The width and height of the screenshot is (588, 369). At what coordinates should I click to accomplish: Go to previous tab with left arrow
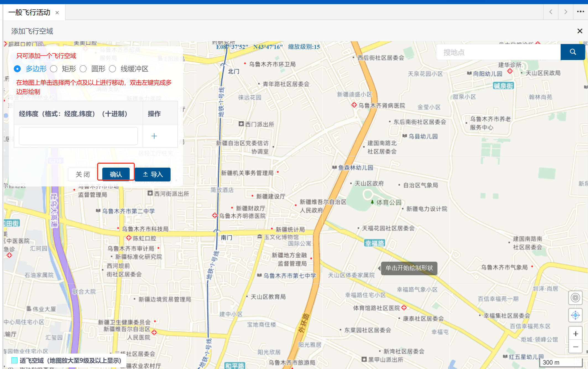point(551,12)
